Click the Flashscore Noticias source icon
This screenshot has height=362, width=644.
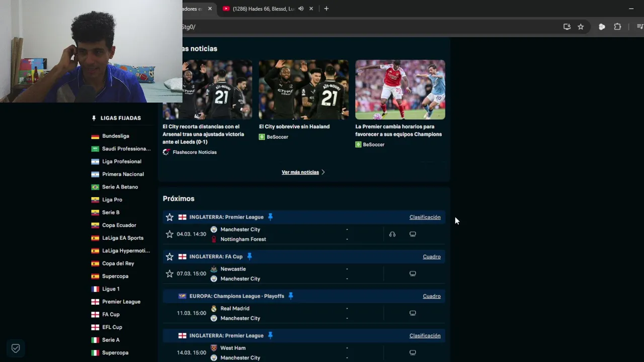pos(166,152)
